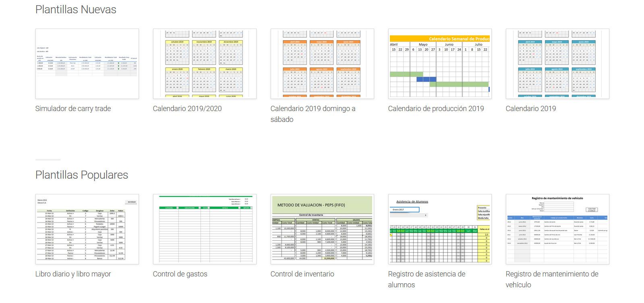Open the PEPS (FIFO) inventory valuation thumbnail

click(x=322, y=229)
